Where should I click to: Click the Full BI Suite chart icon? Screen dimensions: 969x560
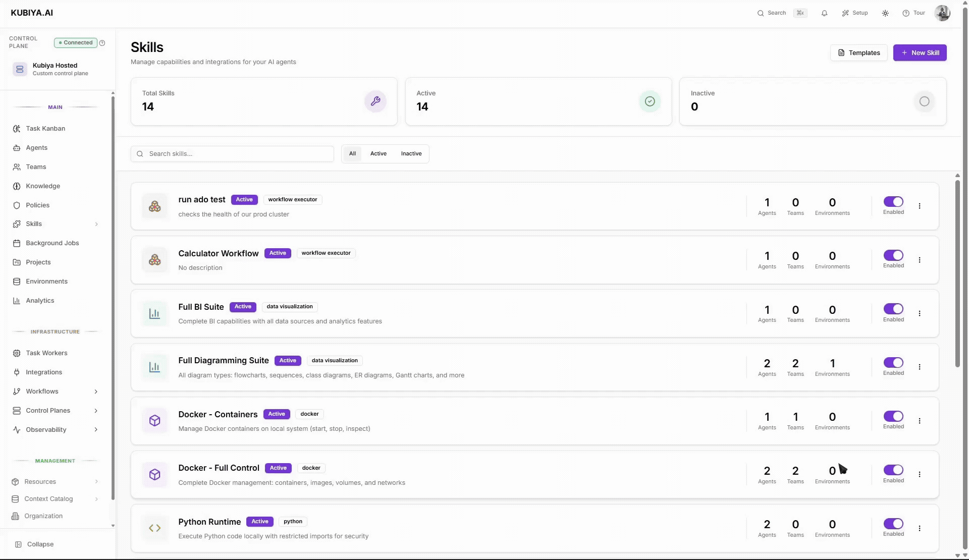(154, 313)
